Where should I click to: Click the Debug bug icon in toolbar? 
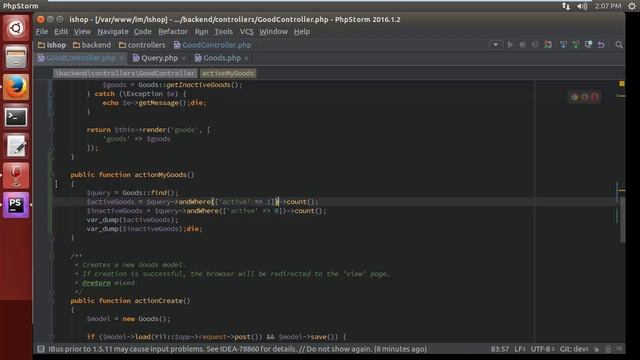pyautogui.click(x=522, y=44)
